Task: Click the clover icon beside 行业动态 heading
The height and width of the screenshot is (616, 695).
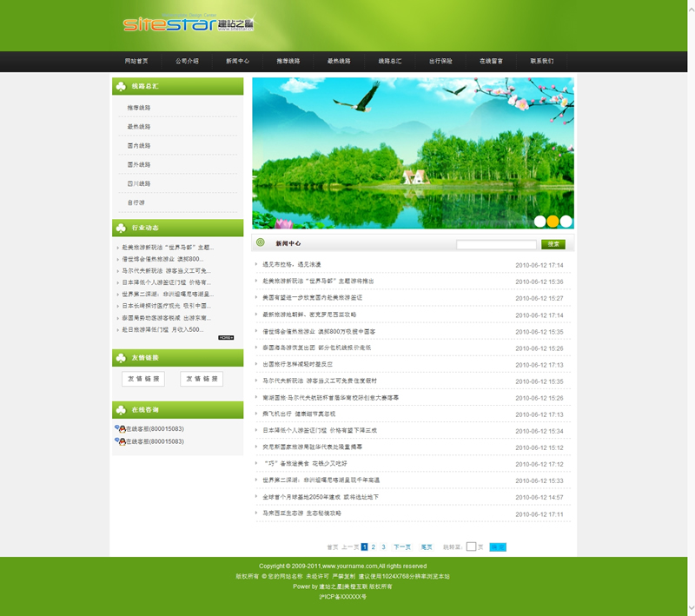Action: pos(120,228)
